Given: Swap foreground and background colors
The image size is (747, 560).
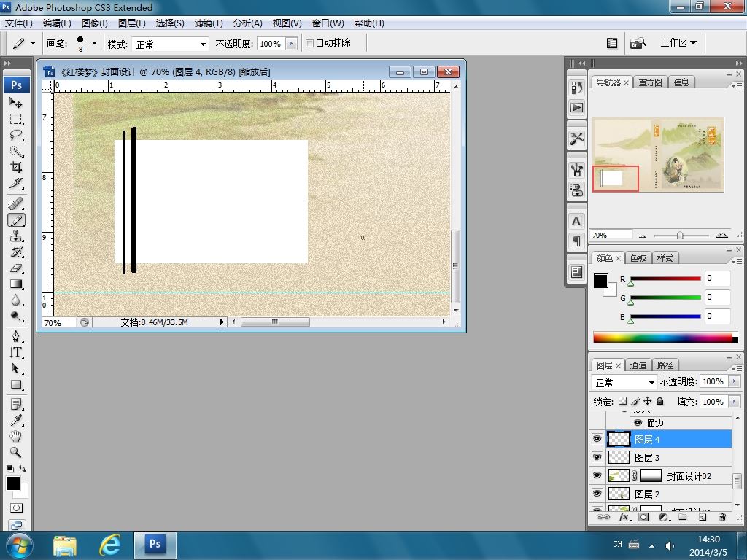Looking at the screenshot, I should pyautogui.click(x=23, y=469).
